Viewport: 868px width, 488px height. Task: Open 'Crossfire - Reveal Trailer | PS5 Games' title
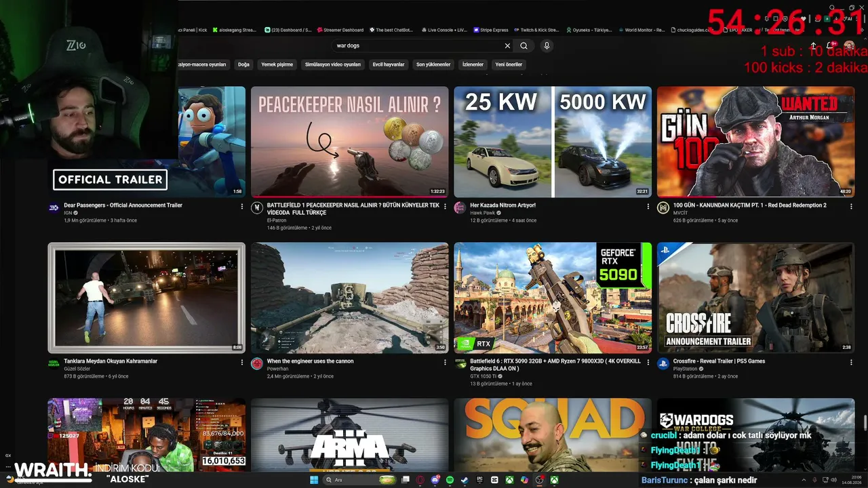(719, 361)
